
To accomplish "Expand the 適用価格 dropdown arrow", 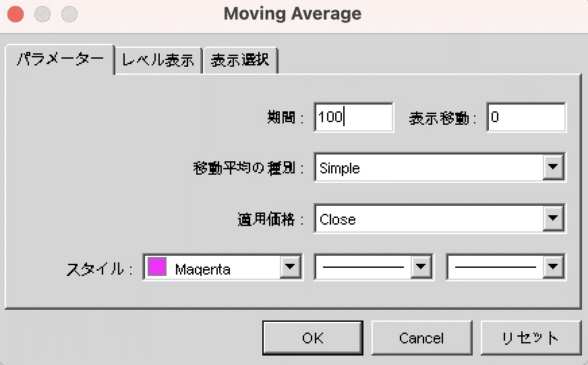I will [x=553, y=219].
